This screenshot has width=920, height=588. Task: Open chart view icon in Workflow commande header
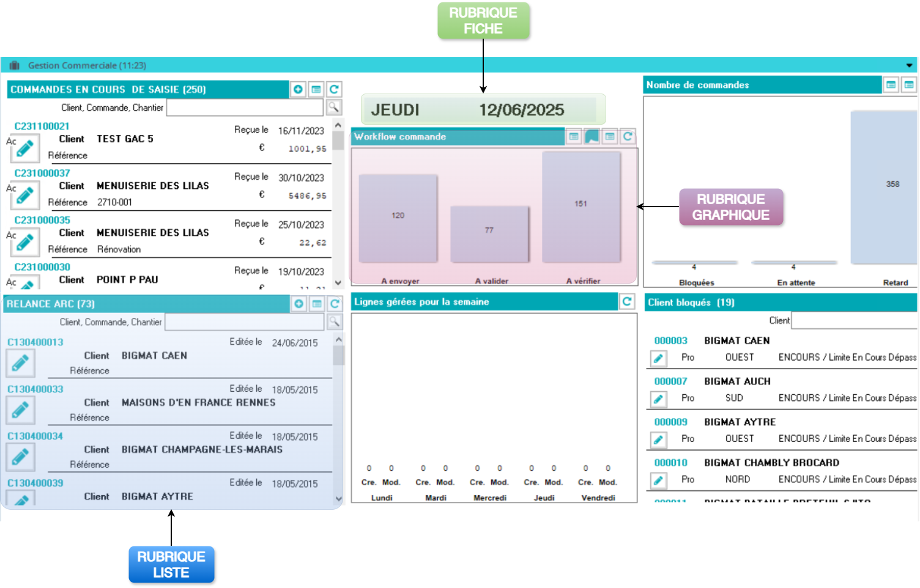click(592, 136)
